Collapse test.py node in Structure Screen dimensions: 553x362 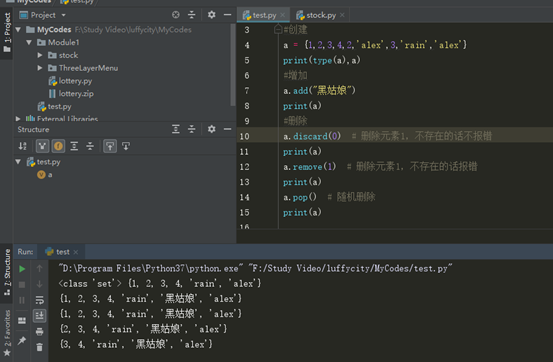(x=18, y=162)
